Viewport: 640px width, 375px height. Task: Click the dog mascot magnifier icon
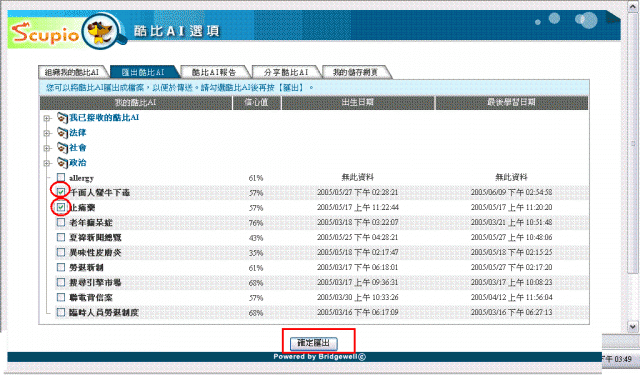click(x=104, y=31)
